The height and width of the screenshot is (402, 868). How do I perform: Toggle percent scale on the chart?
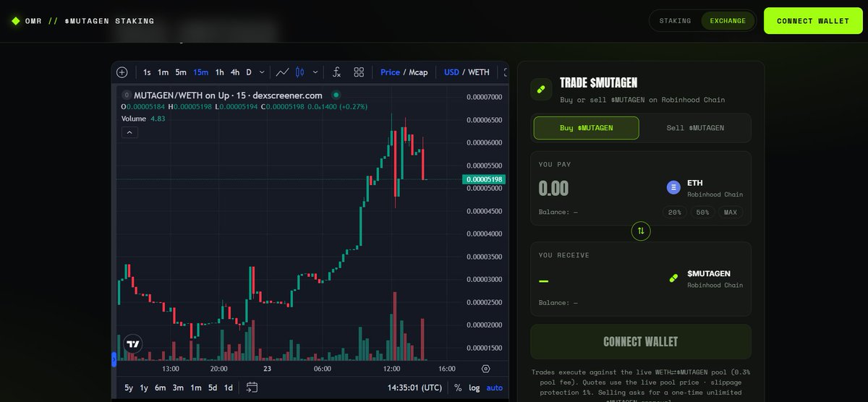[458, 388]
